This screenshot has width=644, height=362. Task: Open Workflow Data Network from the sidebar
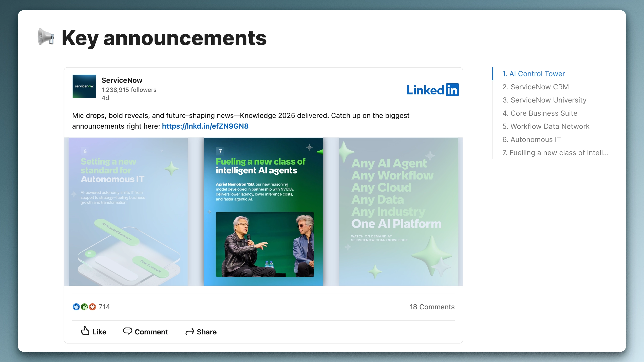pyautogui.click(x=546, y=126)
